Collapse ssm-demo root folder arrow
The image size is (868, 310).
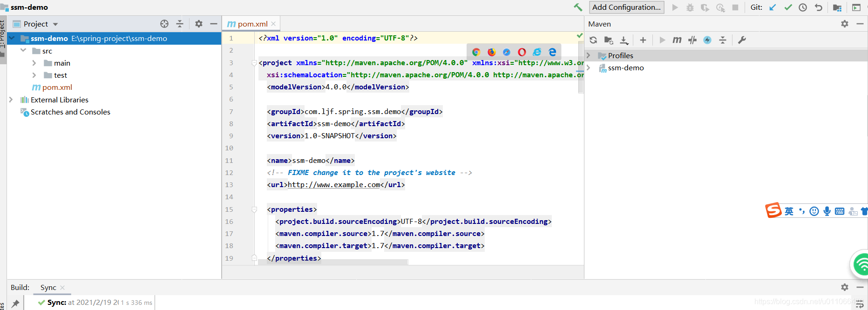(12, 38)
